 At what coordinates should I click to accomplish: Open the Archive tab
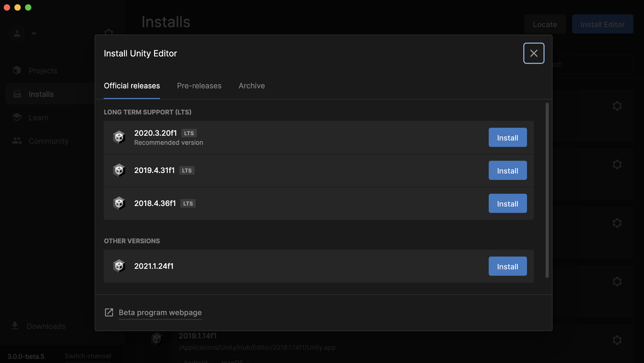[252, 86]
